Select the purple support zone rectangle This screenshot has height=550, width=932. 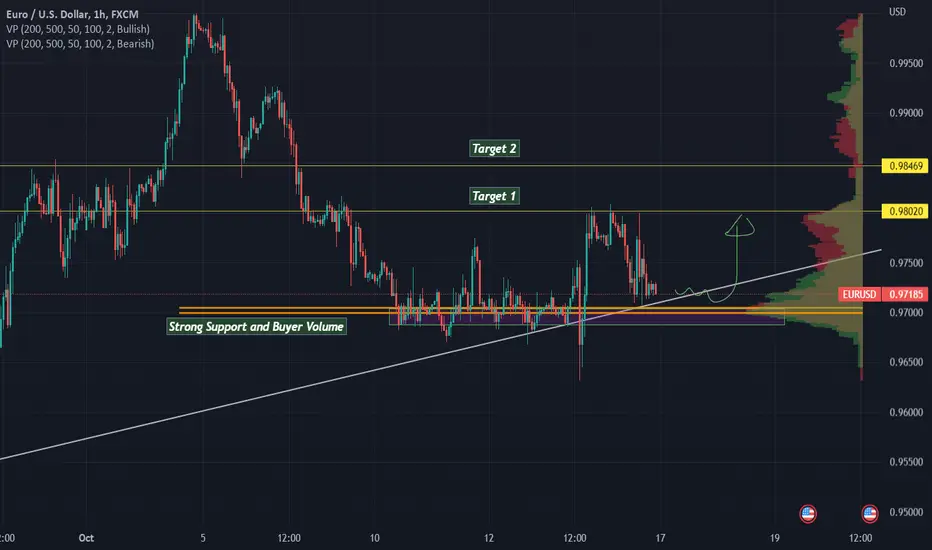(587, 319)
